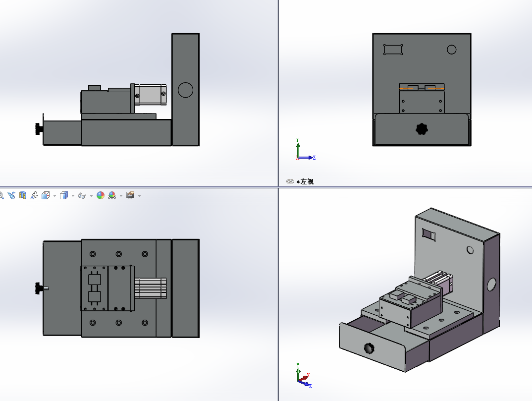Select rectangular cutout in left-view back plate
Viewport: 532px width, 401px height.
[393, 50]
